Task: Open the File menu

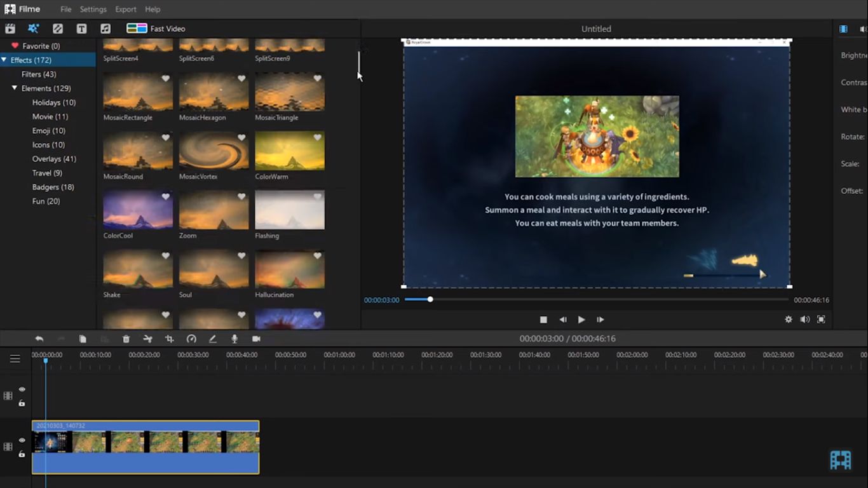Action: point(66,10)
